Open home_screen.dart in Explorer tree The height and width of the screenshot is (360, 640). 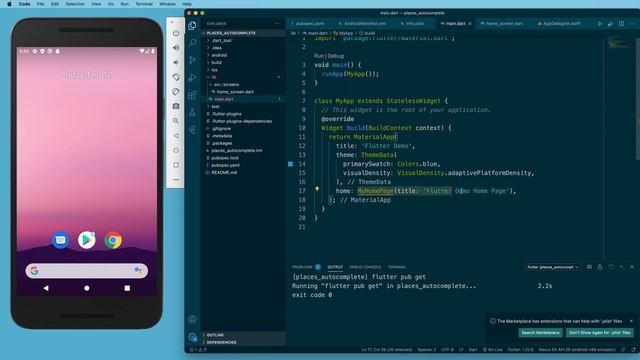(235, 92)
